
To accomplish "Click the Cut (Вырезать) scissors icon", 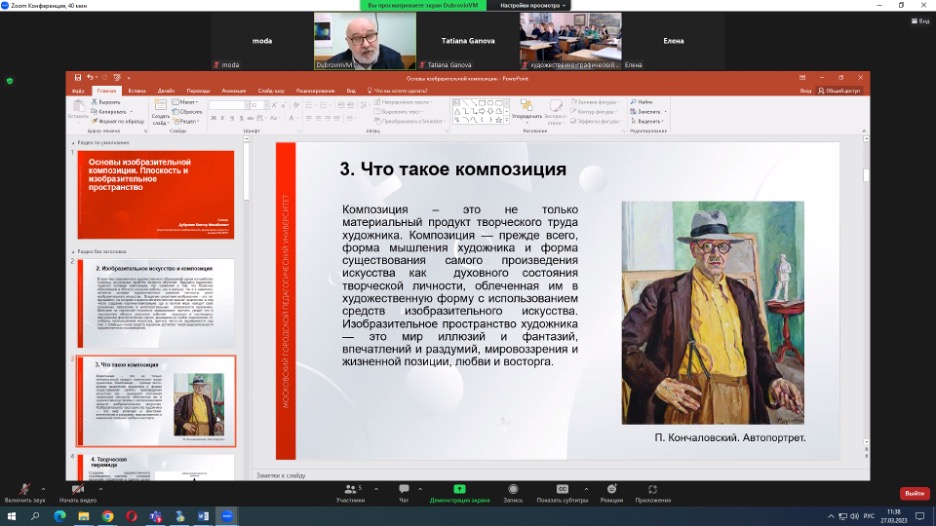I will click(96, 102).
